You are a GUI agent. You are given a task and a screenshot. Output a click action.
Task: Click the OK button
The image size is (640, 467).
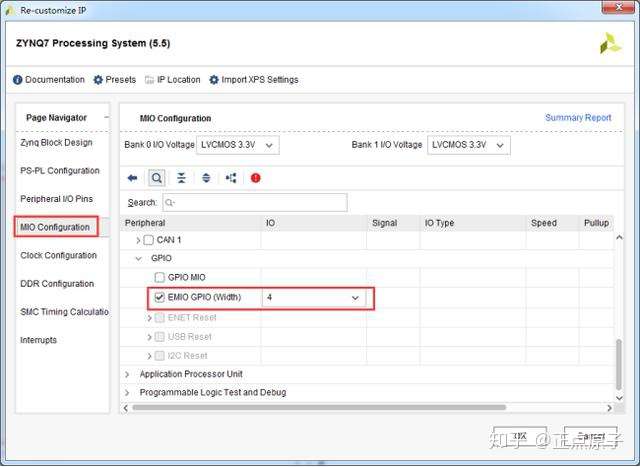click(x=520, y=436)
